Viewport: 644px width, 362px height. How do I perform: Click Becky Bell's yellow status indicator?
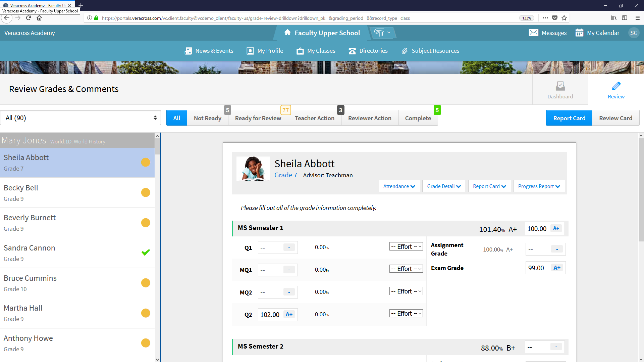(146, 192)
